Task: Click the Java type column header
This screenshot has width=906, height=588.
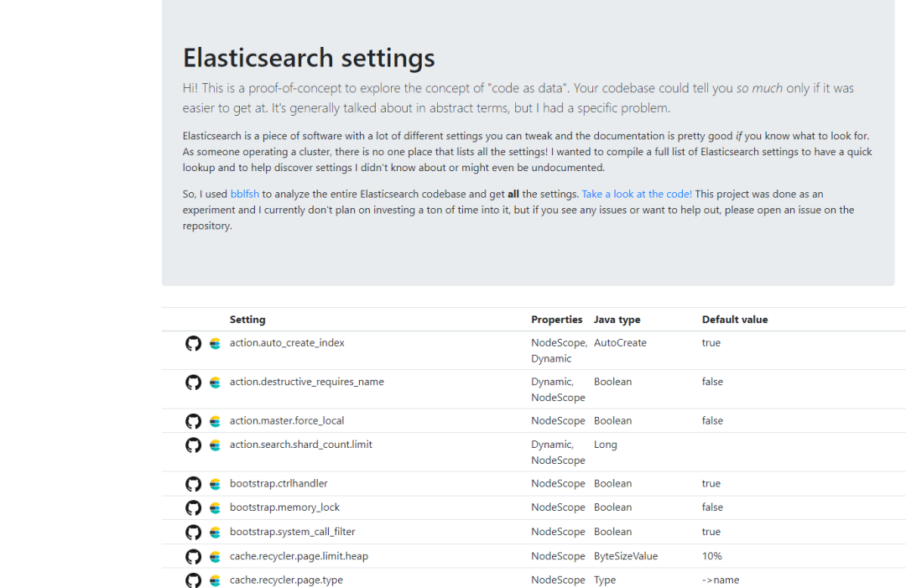Action: click(x=617, y=320)
